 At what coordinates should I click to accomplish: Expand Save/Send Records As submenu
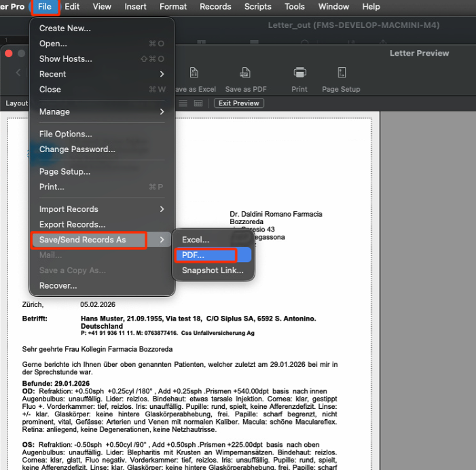[x=101, y=240]
